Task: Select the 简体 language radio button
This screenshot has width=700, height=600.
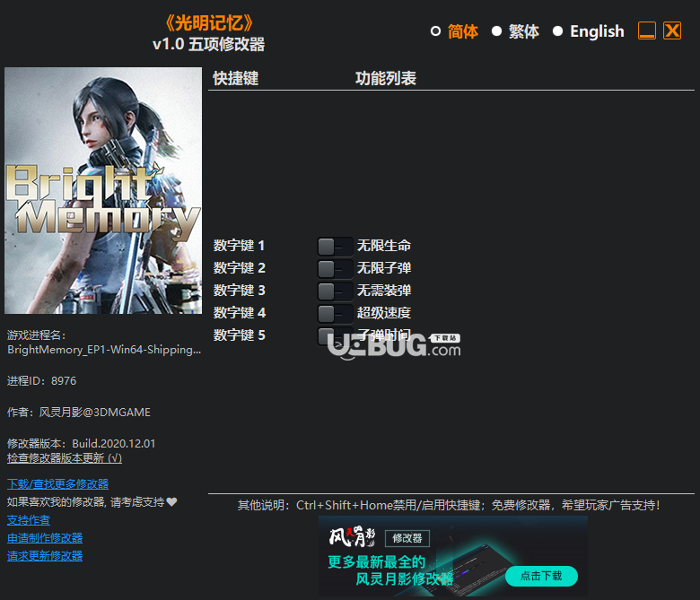Action: 436,31
